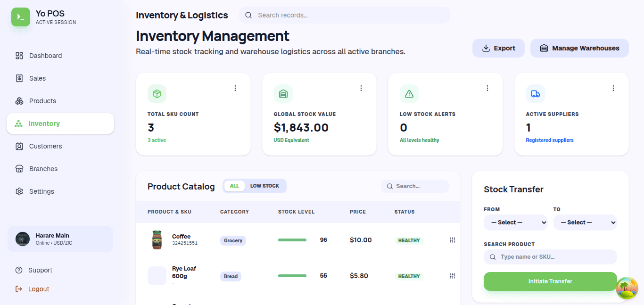Open the TO warehouse dropdown

point(585,223)
